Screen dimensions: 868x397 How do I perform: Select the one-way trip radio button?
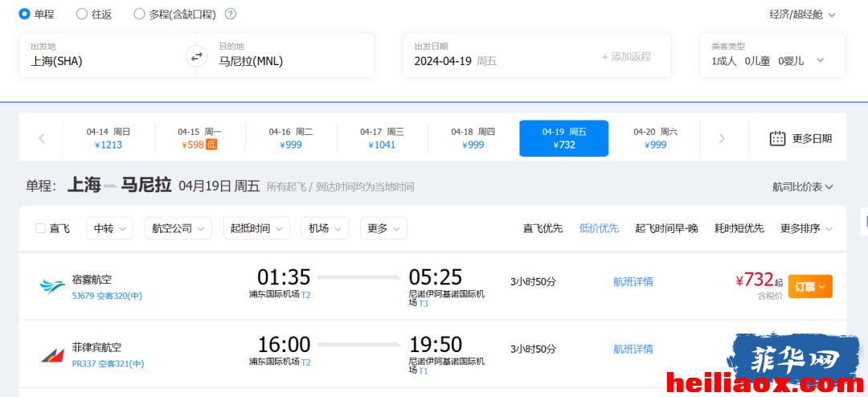click(x=24, y=14)
